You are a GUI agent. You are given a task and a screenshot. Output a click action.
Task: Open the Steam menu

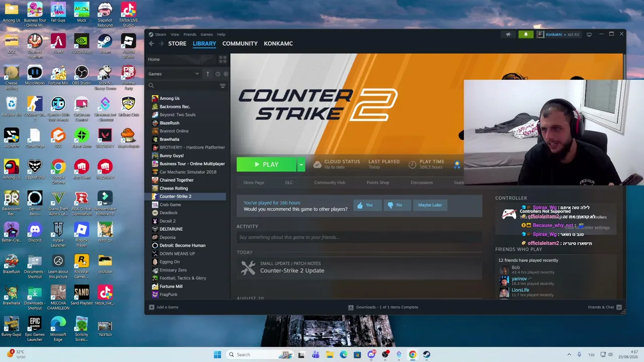[160, 34]
